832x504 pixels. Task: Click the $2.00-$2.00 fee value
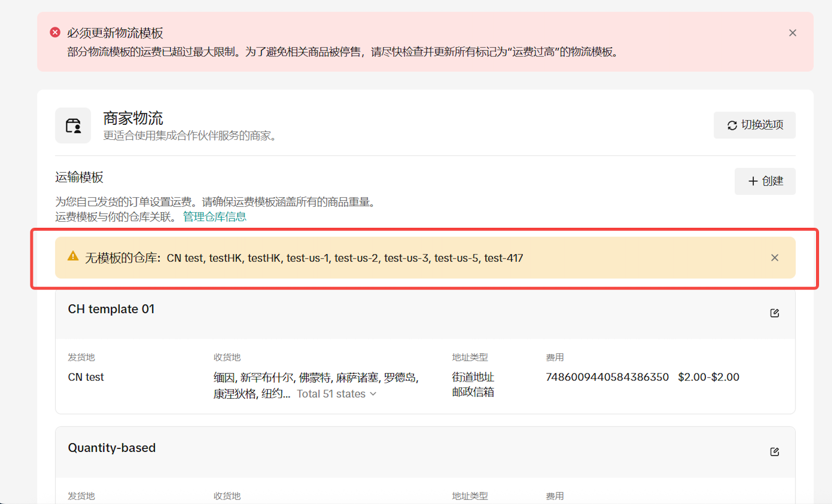tap(708, 377)
